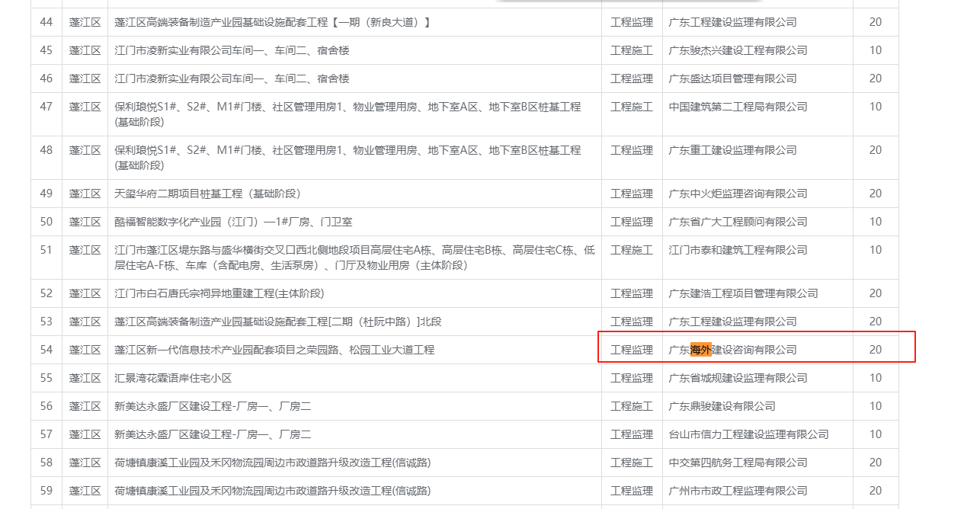Click 广东骏杰兴建设工程有限公司 company name
980x509 pixels.
click(x=737, y=50)
